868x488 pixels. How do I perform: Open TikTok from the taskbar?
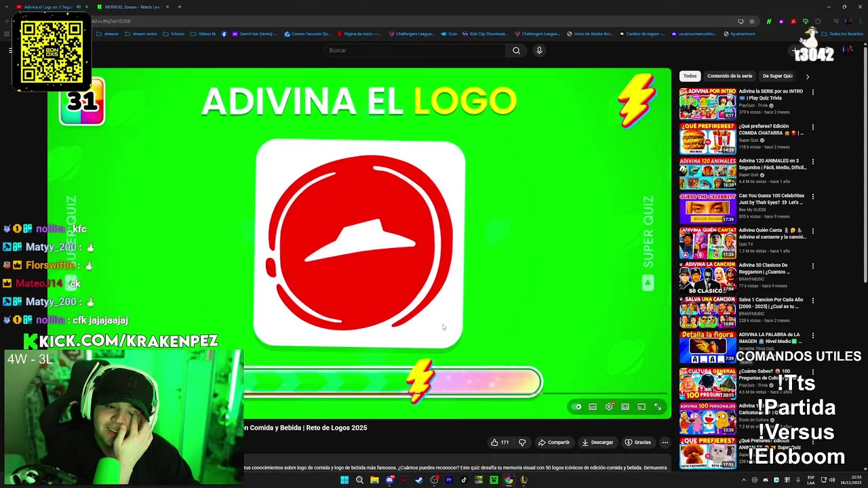(464, 480)
